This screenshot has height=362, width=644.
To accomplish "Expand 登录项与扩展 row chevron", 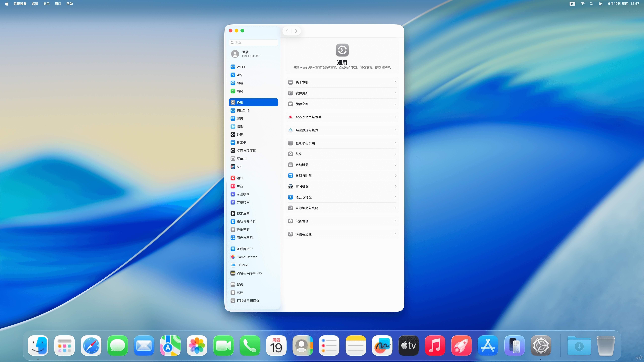I will coord(395,143).
